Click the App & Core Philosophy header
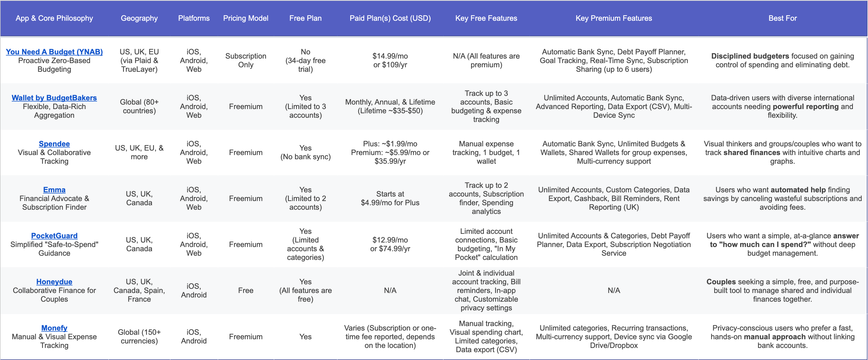868x360 pixels. (54, 18)
